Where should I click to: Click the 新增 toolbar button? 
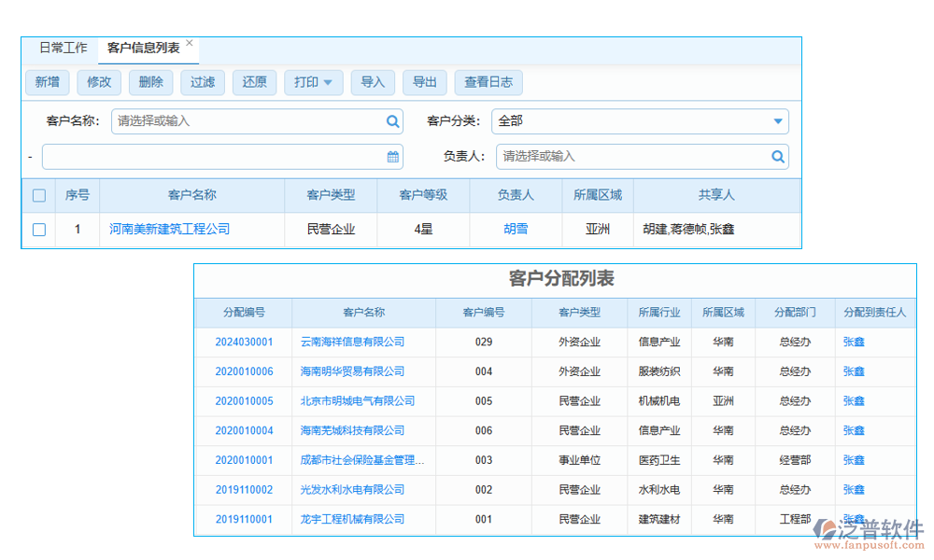47,82
